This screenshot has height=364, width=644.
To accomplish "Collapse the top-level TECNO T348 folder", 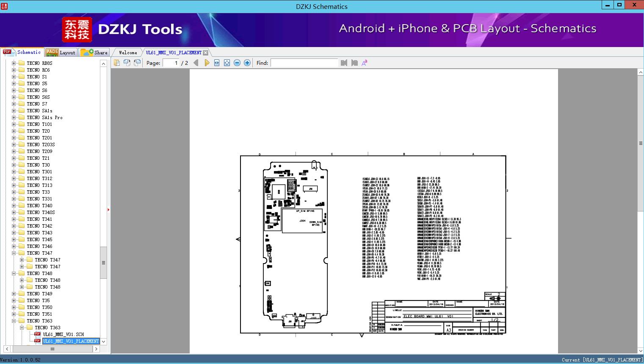I will pos(14,273).
